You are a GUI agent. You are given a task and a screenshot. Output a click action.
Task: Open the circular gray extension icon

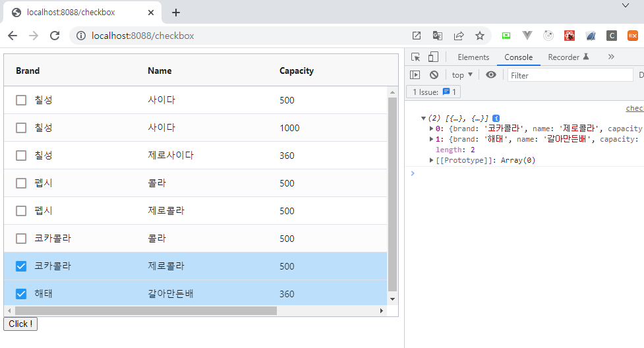click(x=548, y=36)
